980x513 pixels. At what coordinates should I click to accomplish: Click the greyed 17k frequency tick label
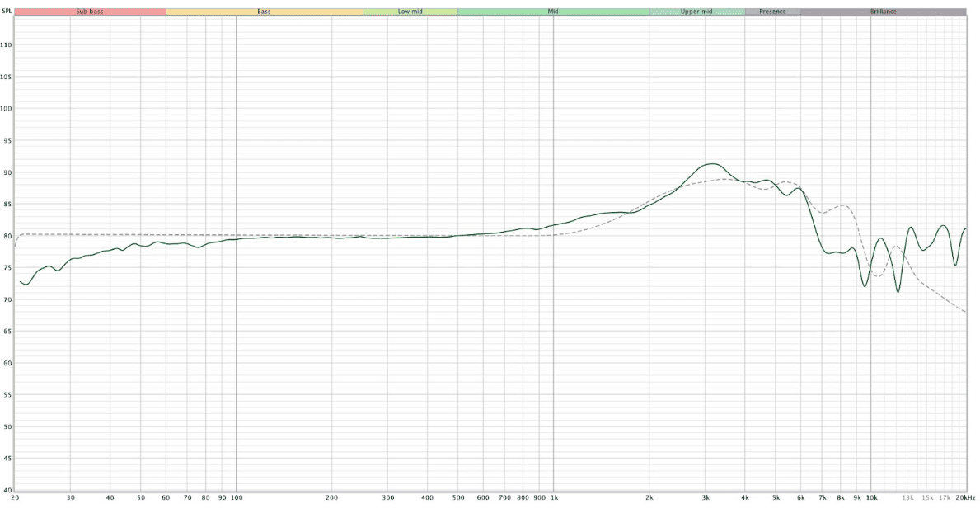pyautogui.click(x=945, y=498)
